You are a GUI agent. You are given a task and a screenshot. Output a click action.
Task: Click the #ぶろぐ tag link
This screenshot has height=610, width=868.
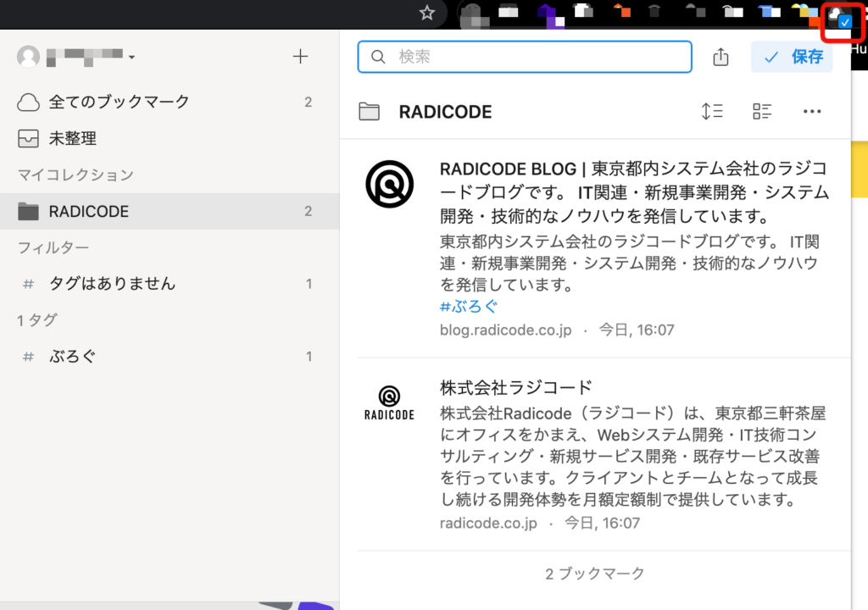(x=469, y=306)
